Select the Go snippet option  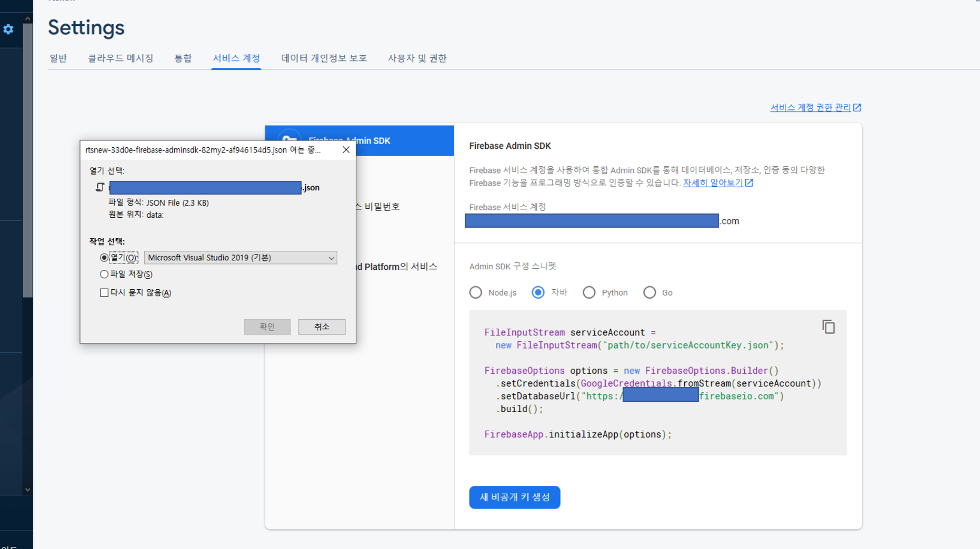click(x=649, y=292)
